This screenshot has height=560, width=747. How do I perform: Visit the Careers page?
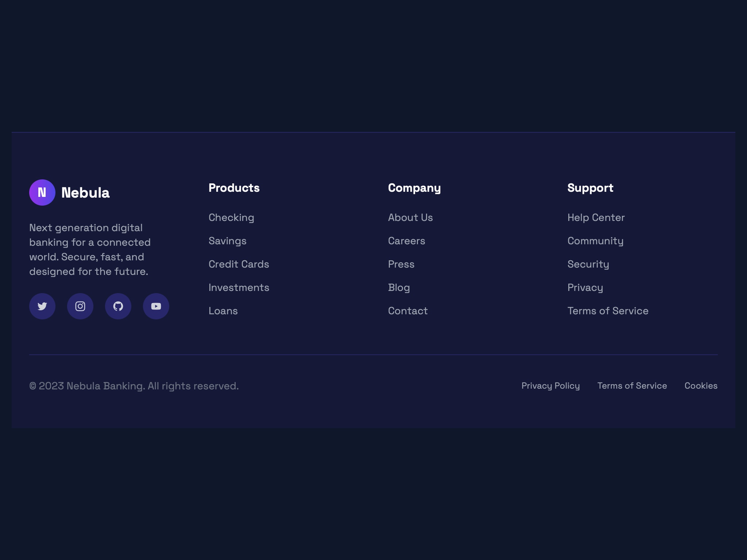(407, 241)
